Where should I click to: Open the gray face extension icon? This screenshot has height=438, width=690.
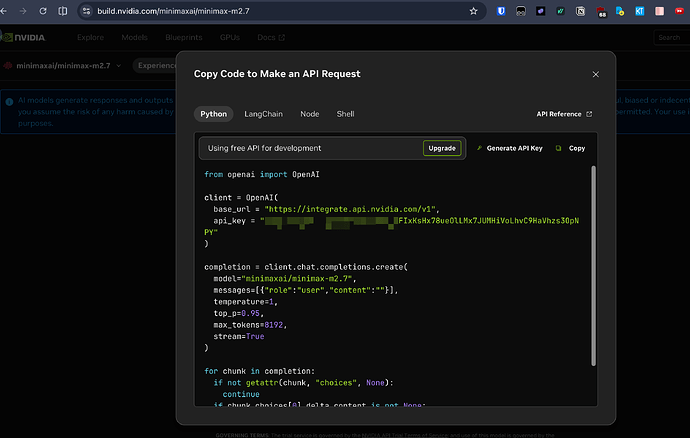click(x=521, y=11)
